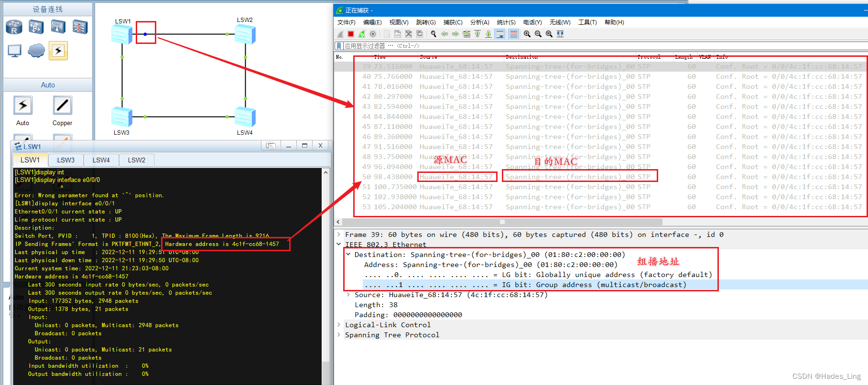
Task: Select the highlighted connection cable category icon
Action: (58, 51)
